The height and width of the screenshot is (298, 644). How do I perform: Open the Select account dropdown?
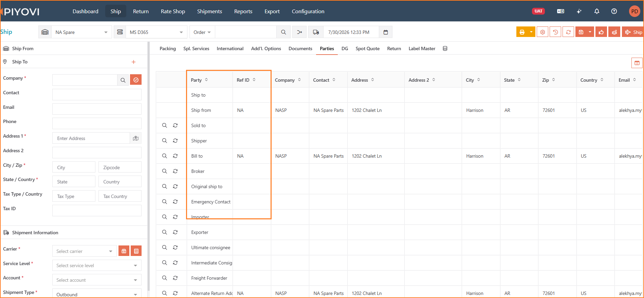(97, 280)
